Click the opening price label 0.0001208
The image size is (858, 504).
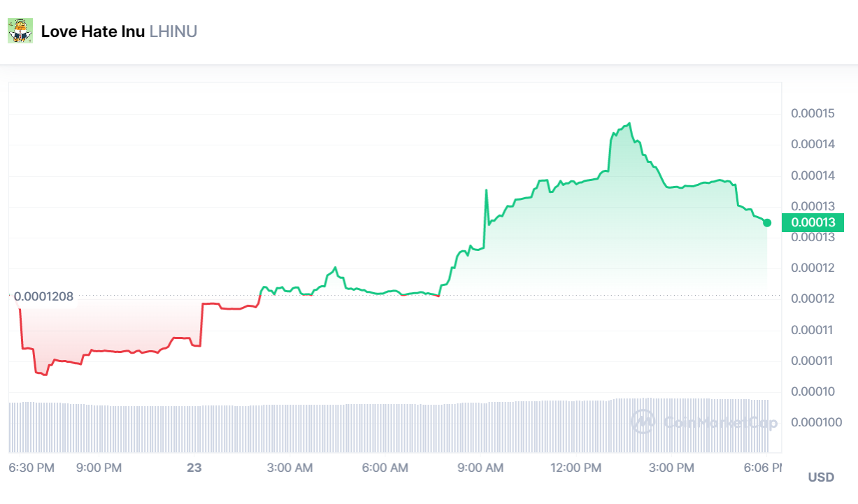click(x=43, y=297)
